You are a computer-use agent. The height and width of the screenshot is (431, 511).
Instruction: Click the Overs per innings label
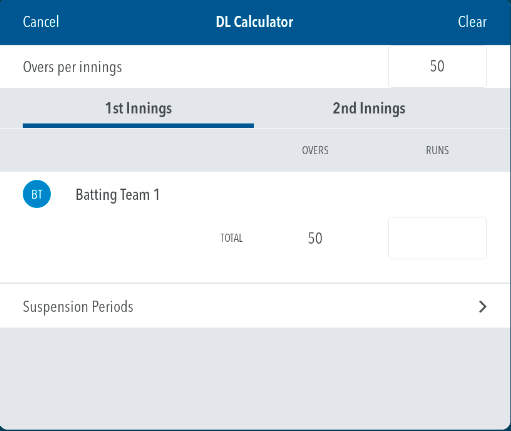(72, 67)
